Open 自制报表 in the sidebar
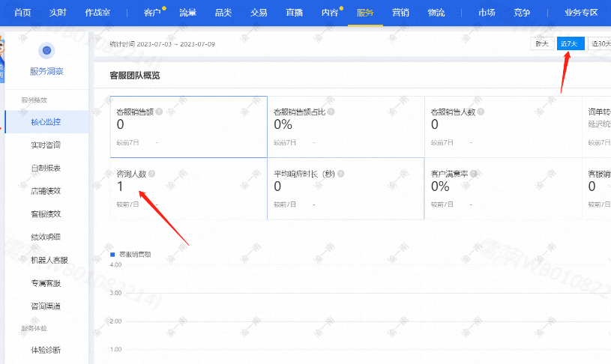Image resolution: width=611 pixels, height=364 pixels. pos(46,168)
